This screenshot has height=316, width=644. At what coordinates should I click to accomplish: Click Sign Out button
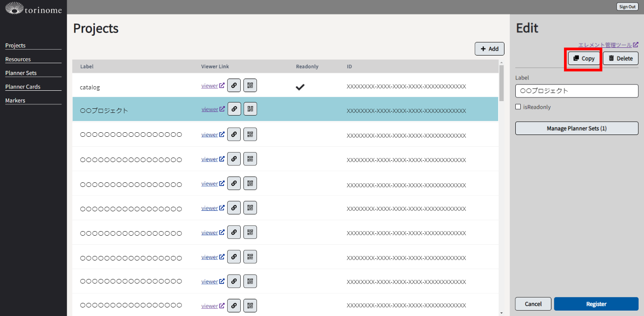point(627,7)
